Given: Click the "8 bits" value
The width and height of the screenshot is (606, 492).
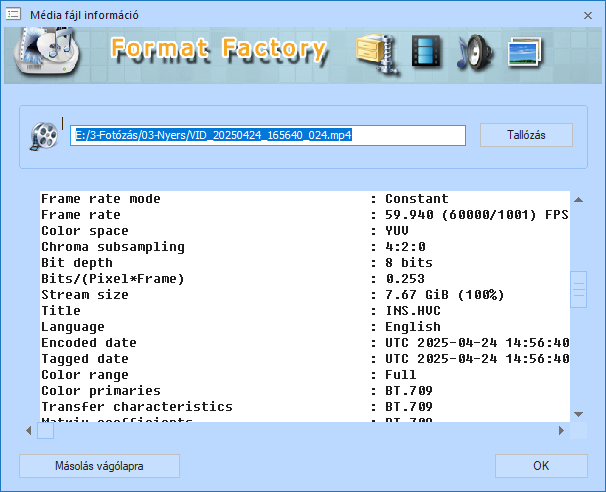Looking at the screenshot, I should coord(409,263).
